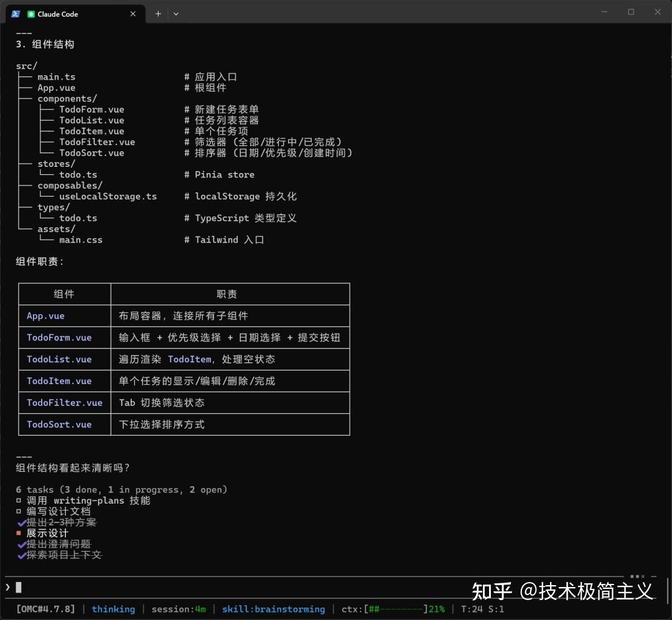Click the checkmark on '探索项目上下文'
Screen dimensions: 672x620
tap(22, 555)
